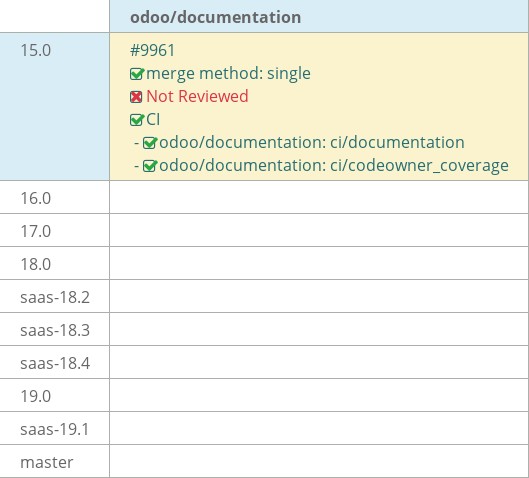Select the saas-18.4 branch row label
This screenshot has height=478, width=529.
55,363
